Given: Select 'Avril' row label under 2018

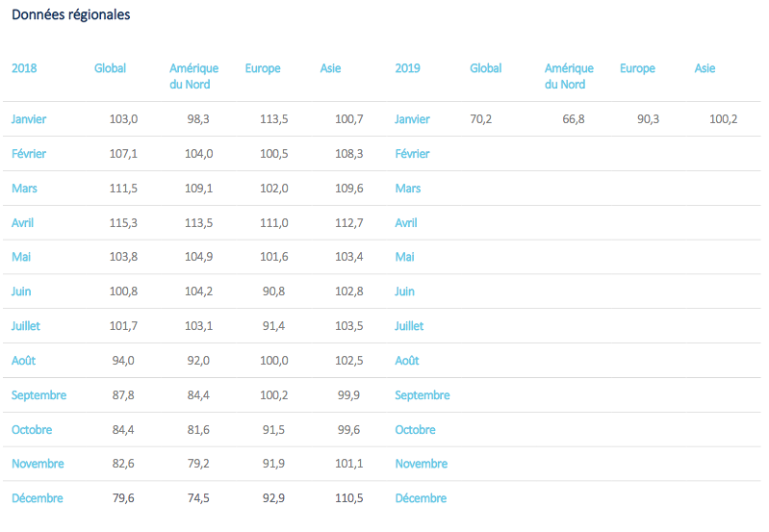Looking at the screenshot, I should tap(24, 222).
